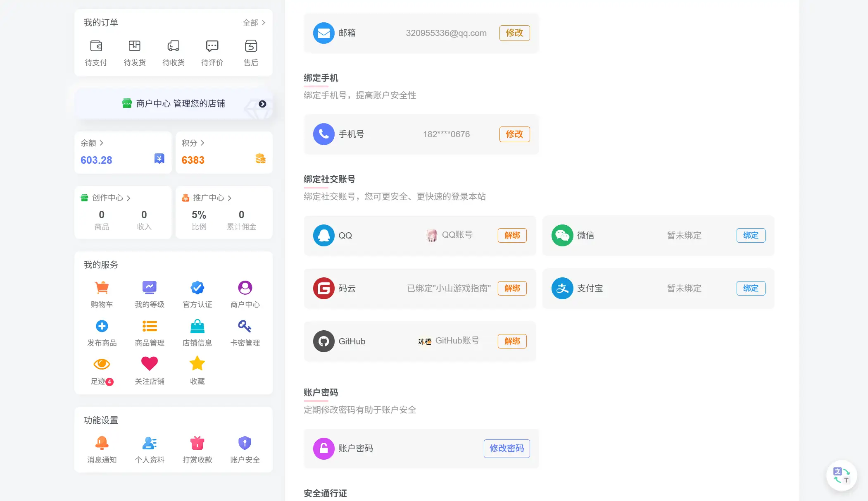The width and height of the screenshot is (868, 501).
Task: Click the 5% 比例 commission rate
Action: [x=199, y=220]
